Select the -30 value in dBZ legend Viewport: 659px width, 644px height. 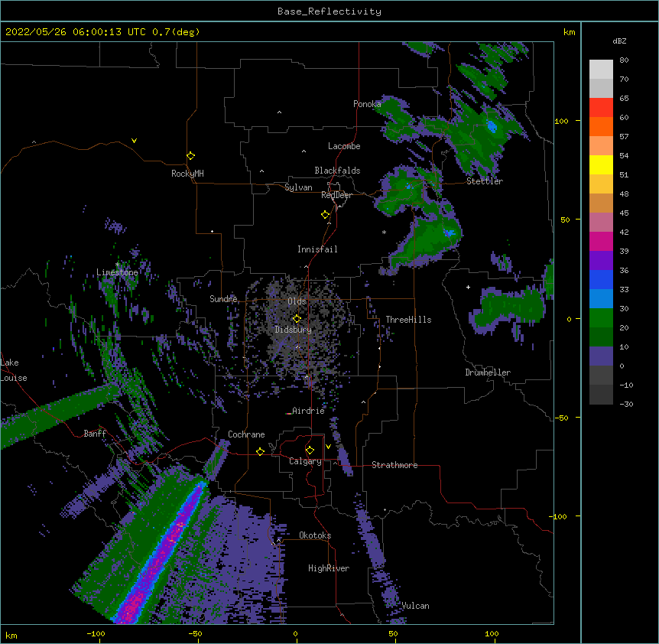(x=626, y=405)
